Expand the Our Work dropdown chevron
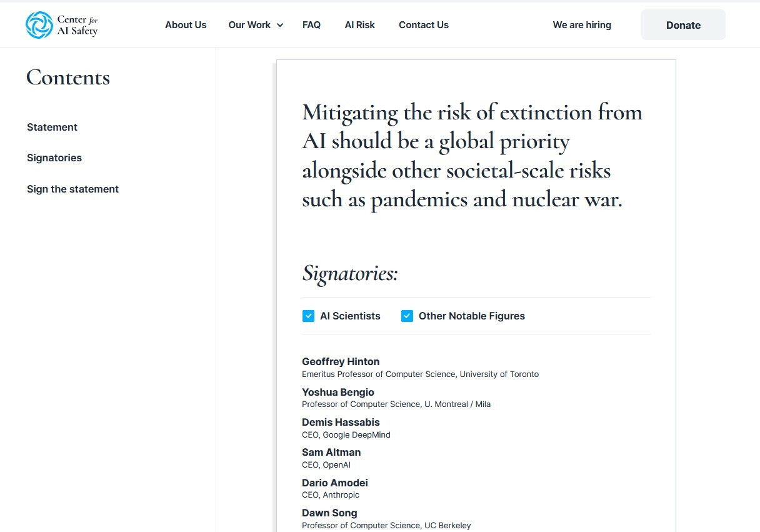This screenshot has width=760, height=532. coord(280,25)
